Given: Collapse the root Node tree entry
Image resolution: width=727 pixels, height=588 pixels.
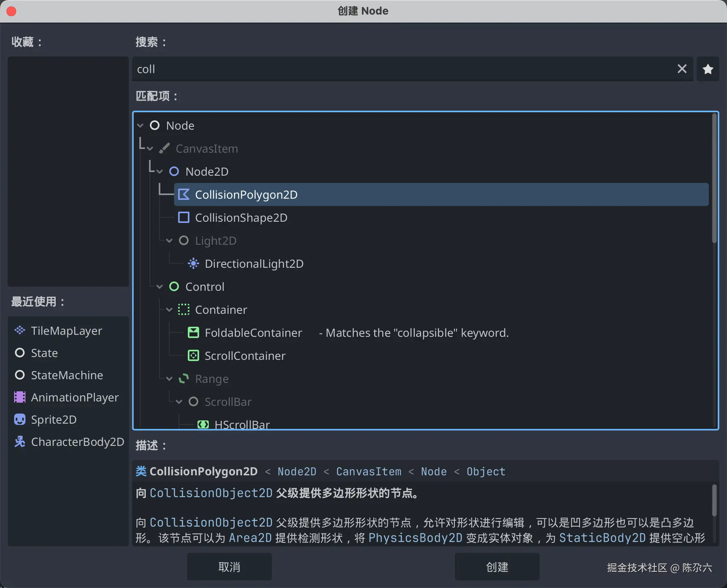Looking at the screenshot, I should [x=141, y=126].
